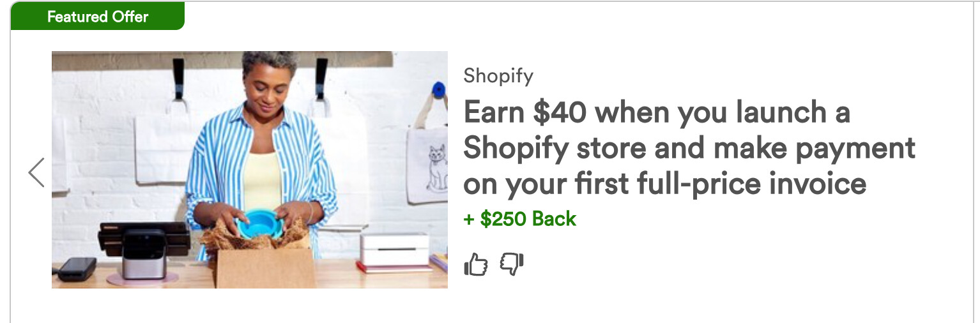Click the Featured Offer green badge
Image resolution: width=980 pixels, height=323 pixels.
[x=97, y=17]
